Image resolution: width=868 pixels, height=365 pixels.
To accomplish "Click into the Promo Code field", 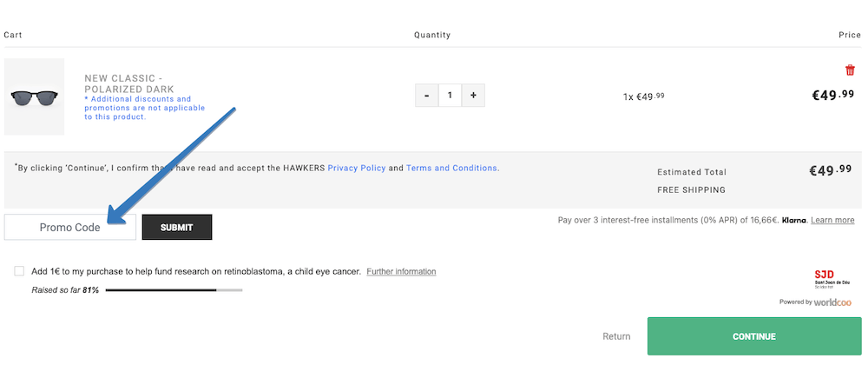I will pos(70,228).
